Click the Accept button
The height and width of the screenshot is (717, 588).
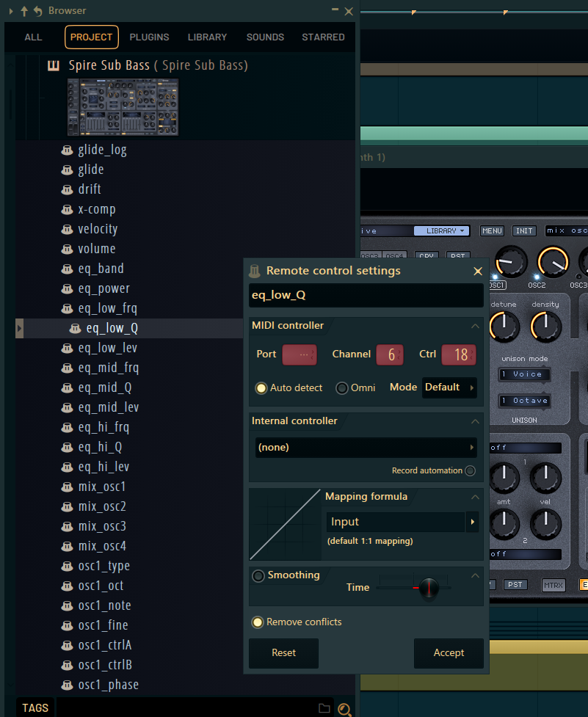pyautogui.click(x=449, y=653)
